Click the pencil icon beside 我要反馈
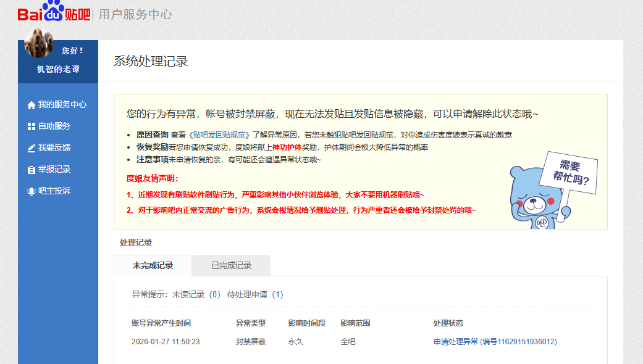This screenshot has width=643, height=364. click(x=32, y=148)
